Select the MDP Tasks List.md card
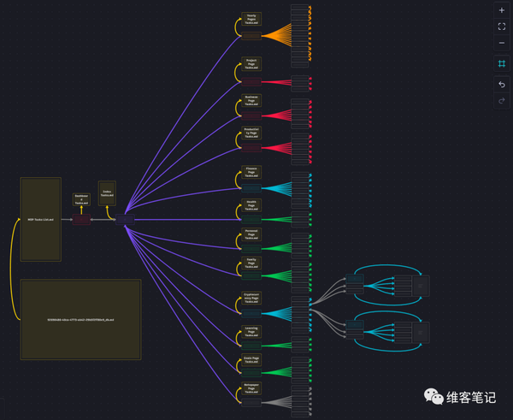This screenshot has height=420, width=513. click(41, 219)
